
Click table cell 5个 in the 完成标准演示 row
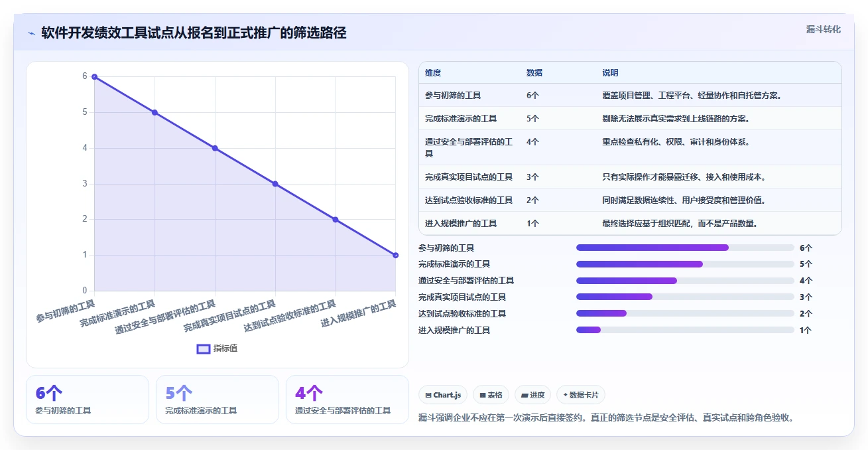532,119
